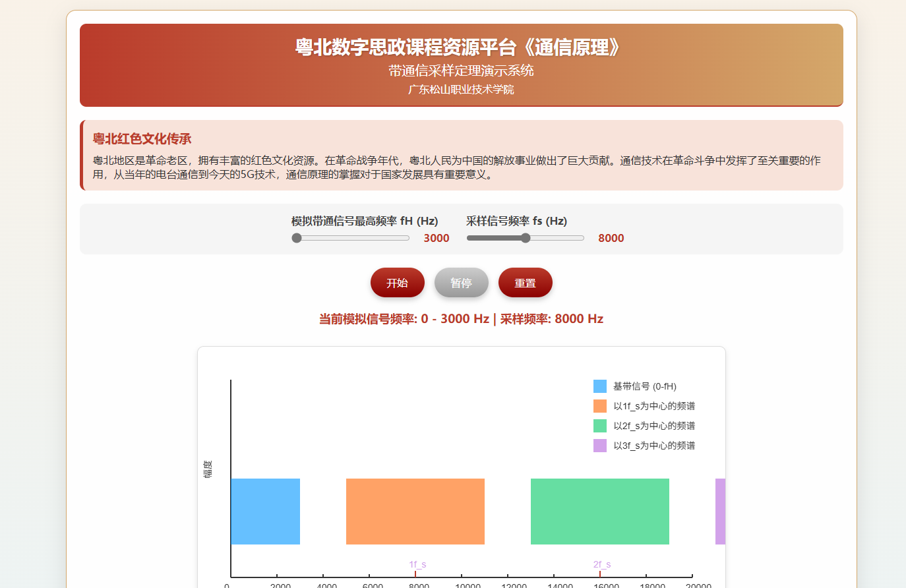This screenshot has height=588, width=906.
Task: Click the orange 1f_s legend swatch
Action: (x=599, y=406)
